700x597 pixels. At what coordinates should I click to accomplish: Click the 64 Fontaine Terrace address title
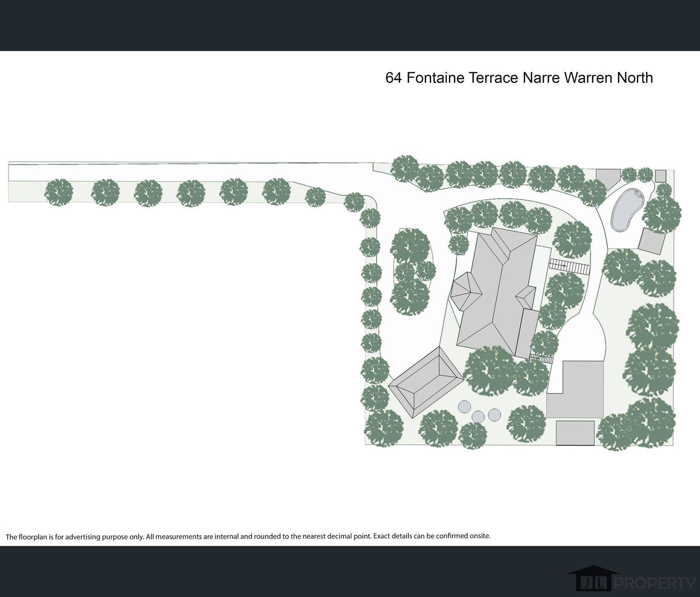pos(519,78)
